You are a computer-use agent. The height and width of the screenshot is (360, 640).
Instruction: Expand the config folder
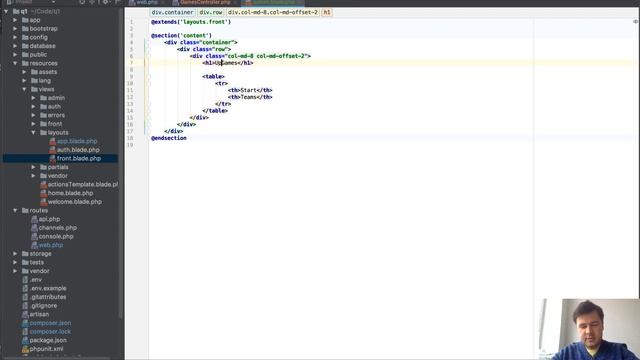(15, 37)
